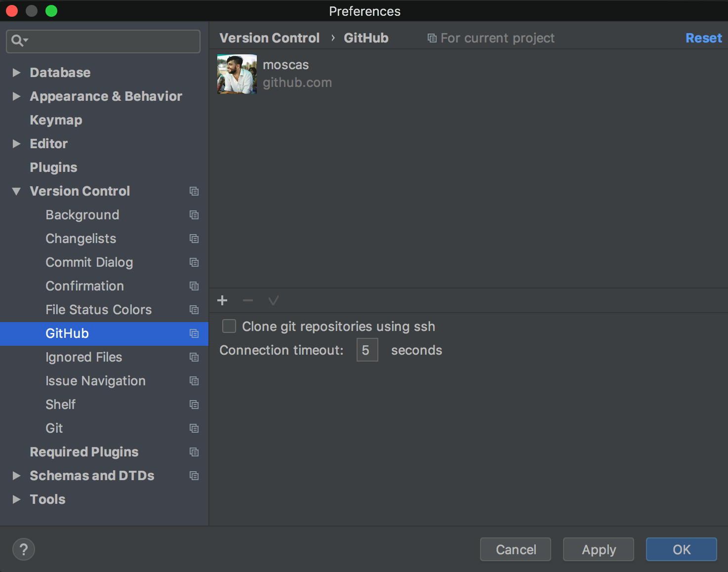This screenshot has width=728, height=572.
Task: Click the search magnifier icon in settings
Action: 18,41
